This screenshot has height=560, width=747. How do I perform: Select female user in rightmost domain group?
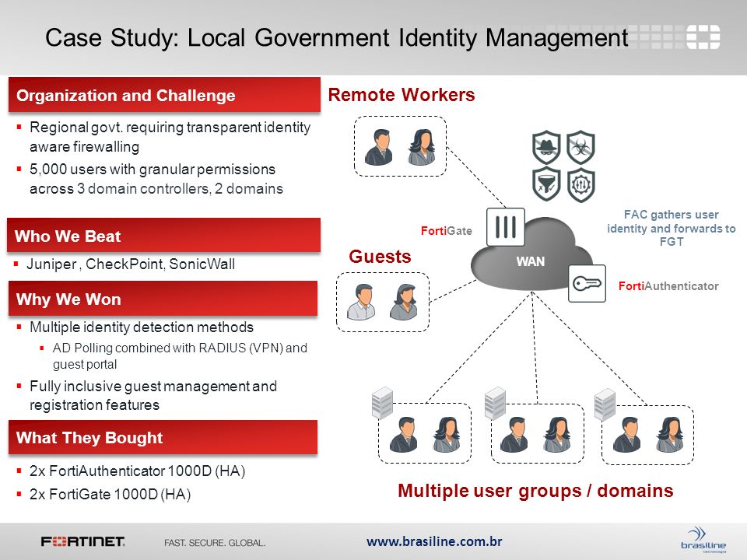(x=670, y=434)
